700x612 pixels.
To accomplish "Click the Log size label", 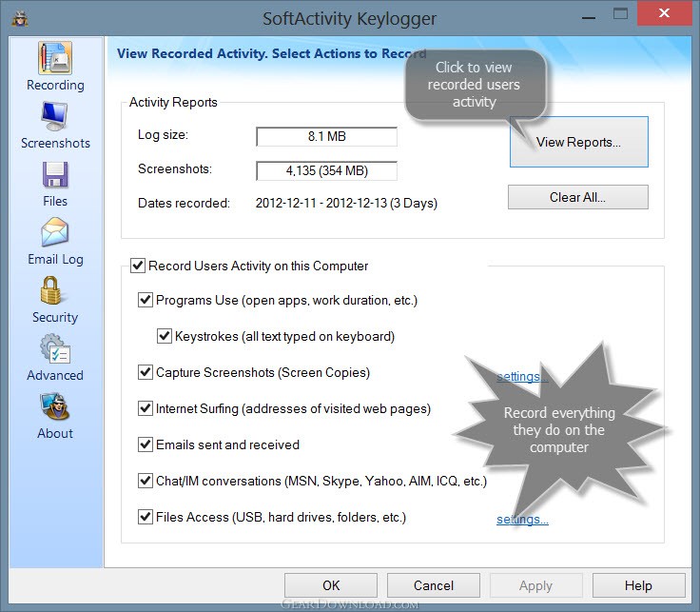I will [163, 134].
